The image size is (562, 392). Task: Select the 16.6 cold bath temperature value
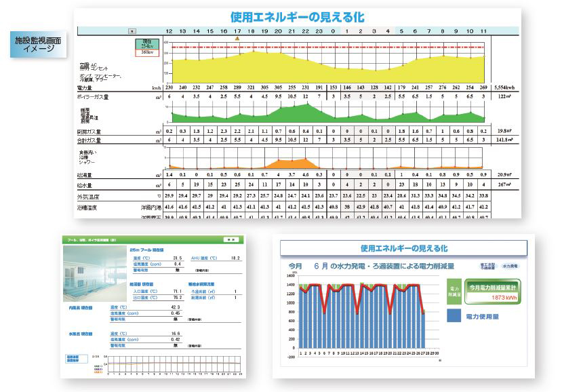[x=176, y=333]
